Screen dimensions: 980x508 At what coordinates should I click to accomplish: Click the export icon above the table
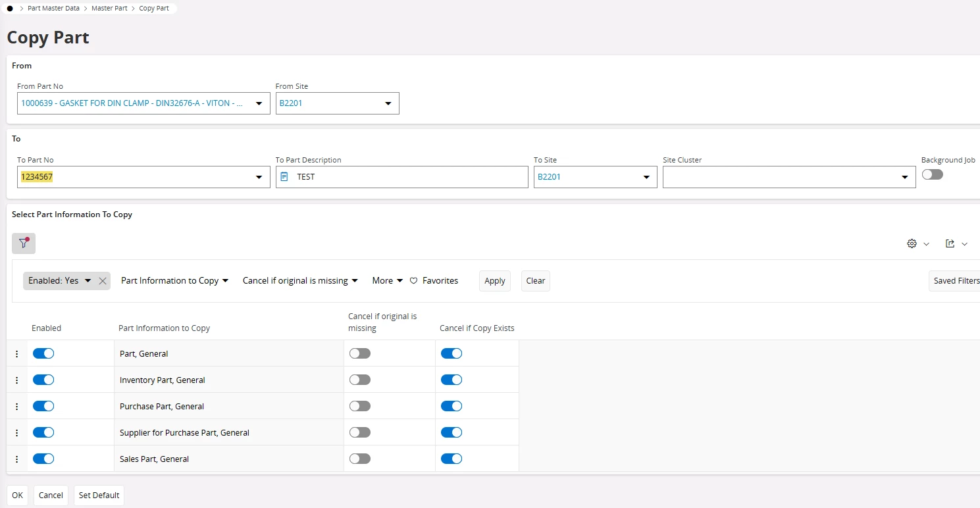(x=950, y=243)
